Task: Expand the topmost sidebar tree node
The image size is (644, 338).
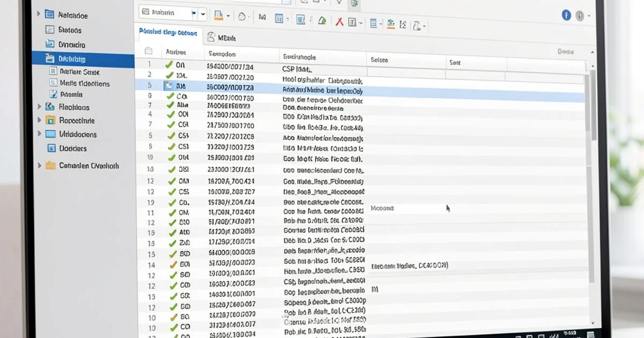Action: [x=39, y=14]
